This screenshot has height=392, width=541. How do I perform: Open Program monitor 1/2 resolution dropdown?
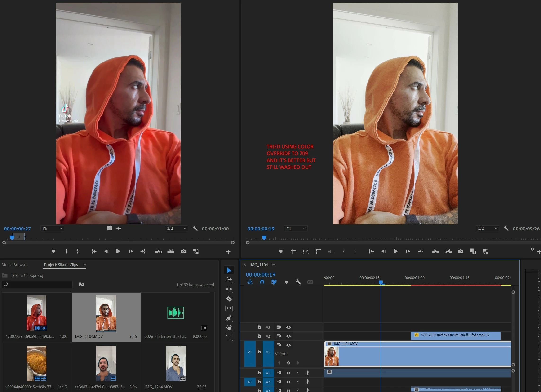pyautogui.click(x=488, y=229)
